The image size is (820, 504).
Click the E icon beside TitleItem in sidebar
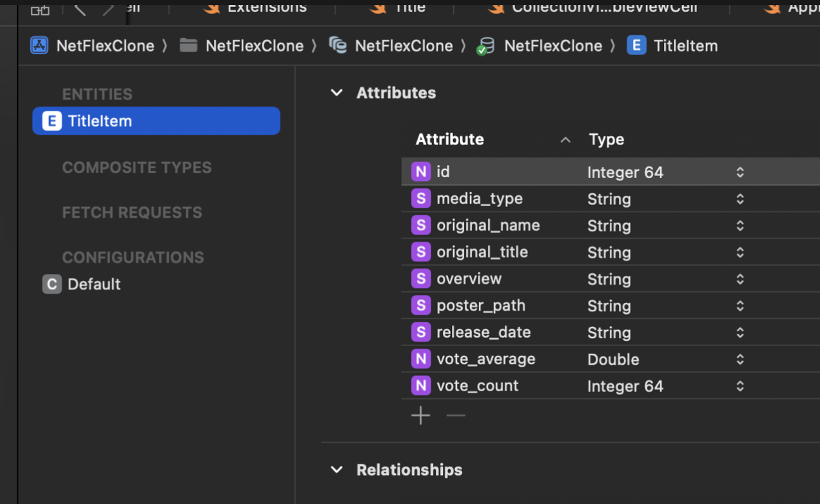click(52, 121)
